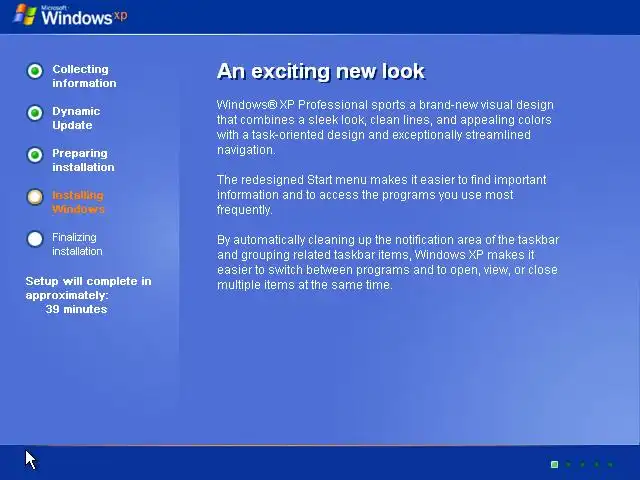
Task: Click the 'Dynamic Update' step label
Action: pos(76,118)
